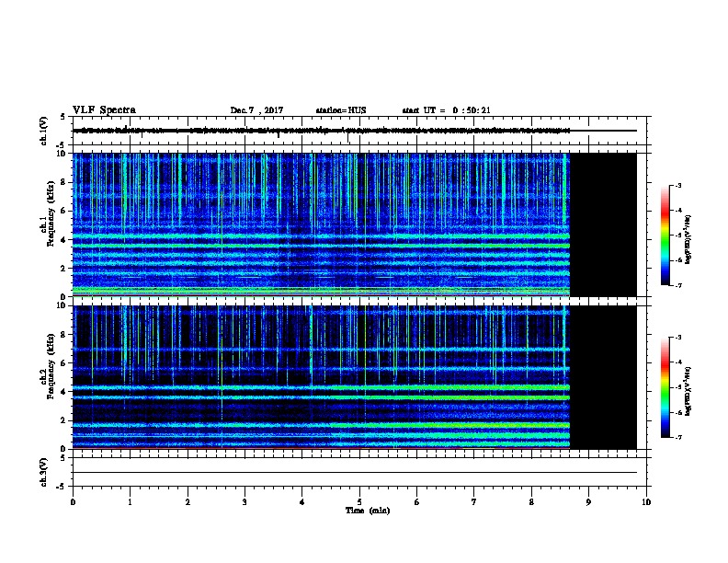The height and width of the screenshot is (563, 728).
Task: Click the "VLF Spectra" plot title
Action: coord(104,110)
